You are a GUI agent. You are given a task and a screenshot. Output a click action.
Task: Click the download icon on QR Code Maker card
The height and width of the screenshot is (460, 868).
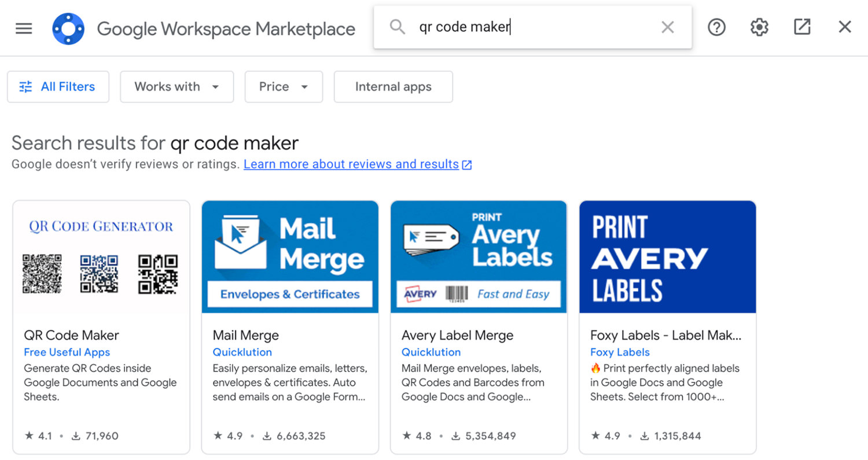pyautogui.click(x=75, y=436)
